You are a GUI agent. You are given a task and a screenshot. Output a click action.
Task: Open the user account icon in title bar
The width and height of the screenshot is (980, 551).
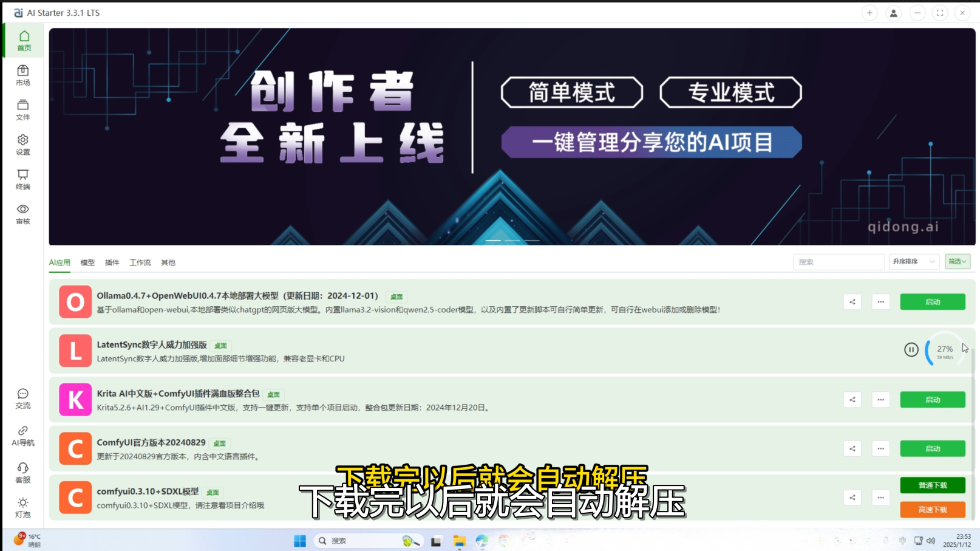point(893,13)
